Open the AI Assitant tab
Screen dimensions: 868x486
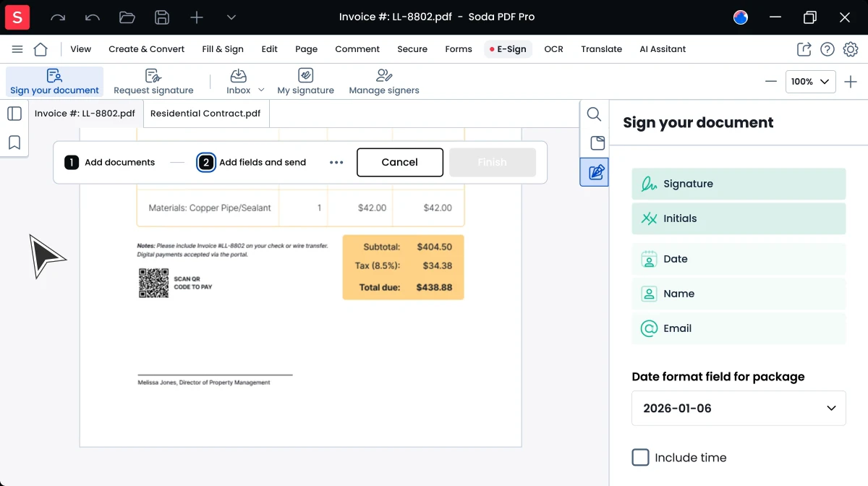663,49
